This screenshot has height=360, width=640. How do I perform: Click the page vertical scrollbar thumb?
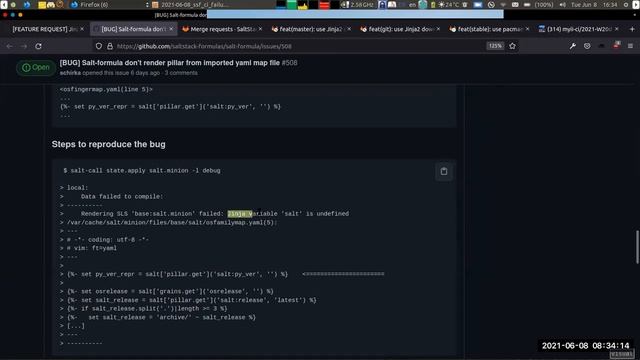pyautogui.click(x=637, y=247)
